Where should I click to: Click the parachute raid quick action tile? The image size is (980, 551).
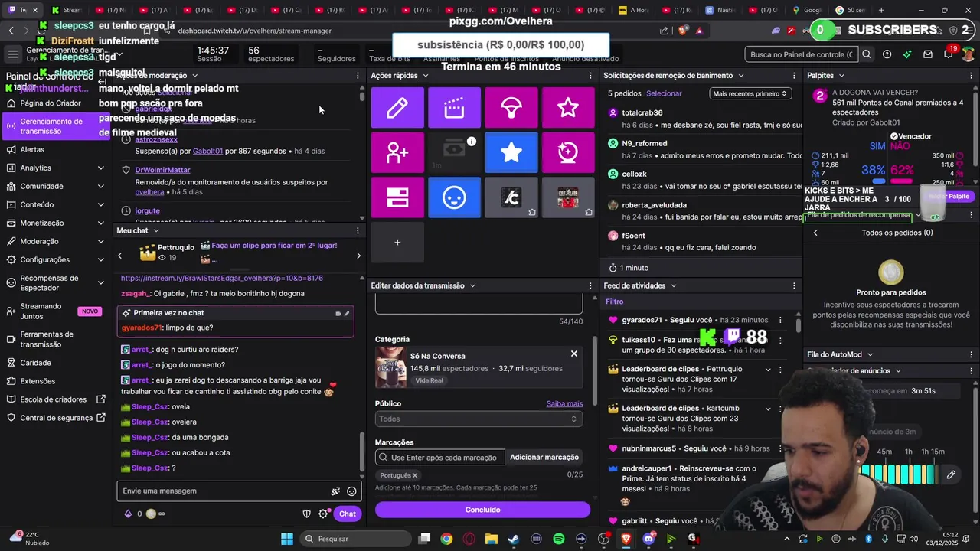coord(511,108)
